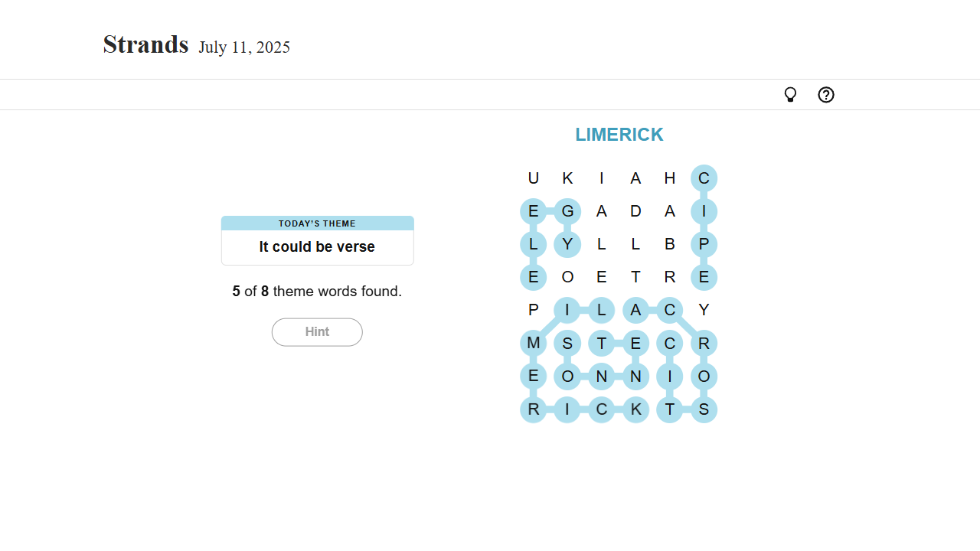Tap the highlighted letter G
The width and height of the screenshot is (980, 551).
[567, 211]
